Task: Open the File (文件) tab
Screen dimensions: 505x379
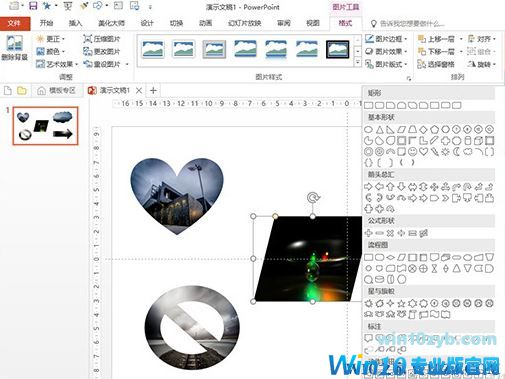Action: (x=14, y=23)
